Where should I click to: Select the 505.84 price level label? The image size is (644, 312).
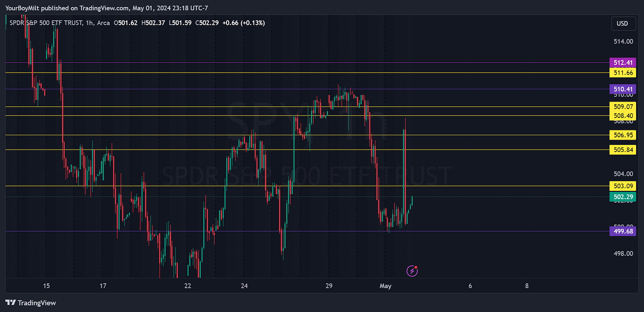tap(622, 150)
